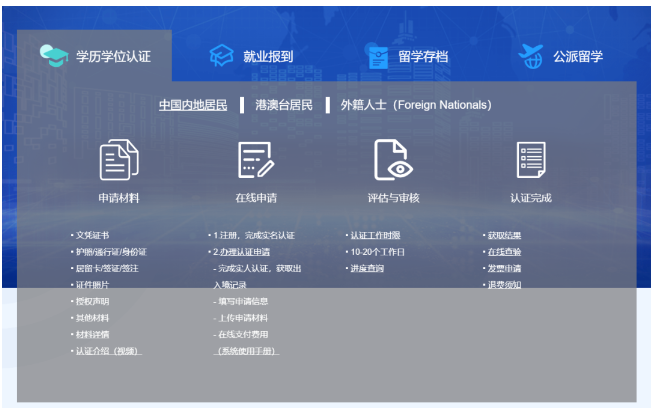Click the 材料详情 list item

coord(92,334)
